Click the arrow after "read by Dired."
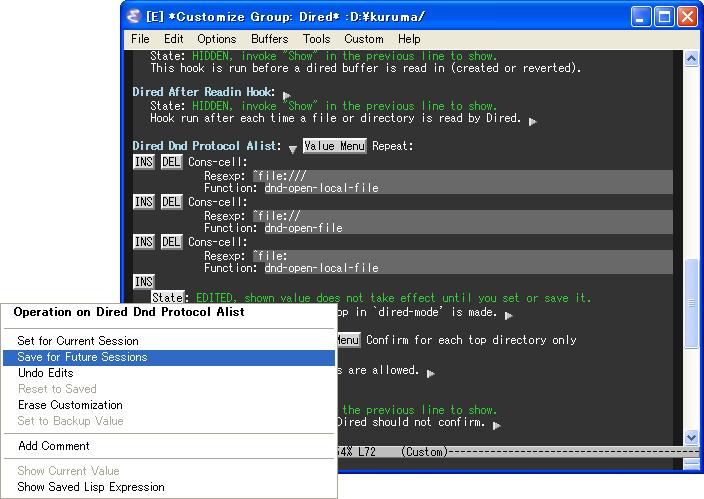 tap(532, 120)
